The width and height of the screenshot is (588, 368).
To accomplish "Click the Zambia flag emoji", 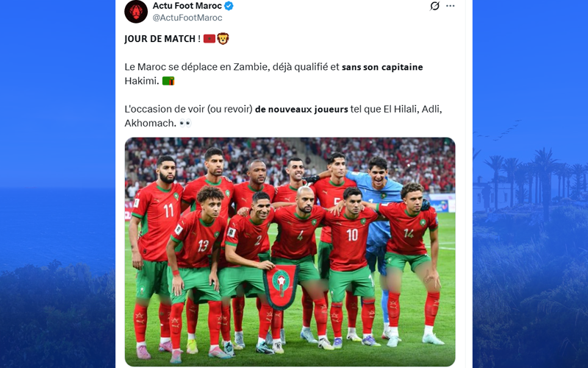I will click(x=168, y=81).
